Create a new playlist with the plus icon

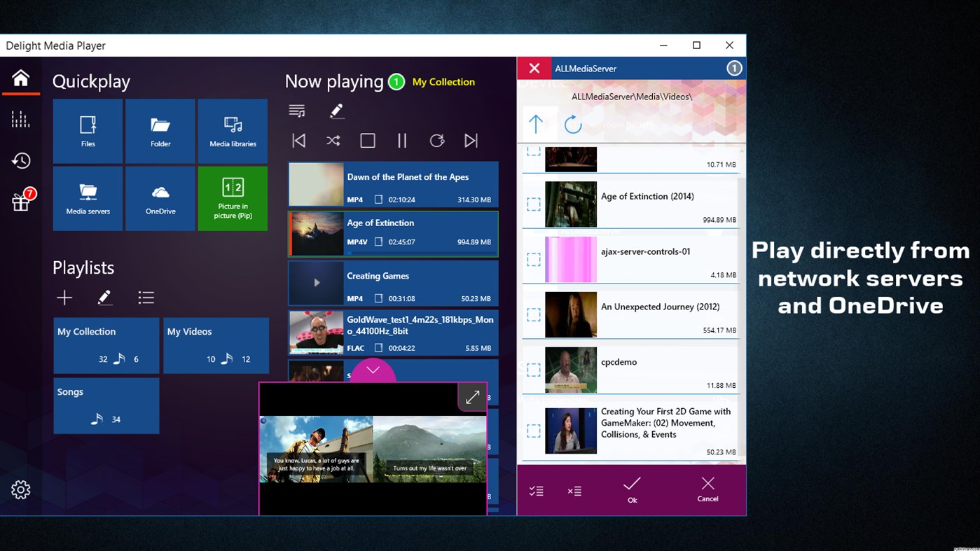click(x=64, y=297)
